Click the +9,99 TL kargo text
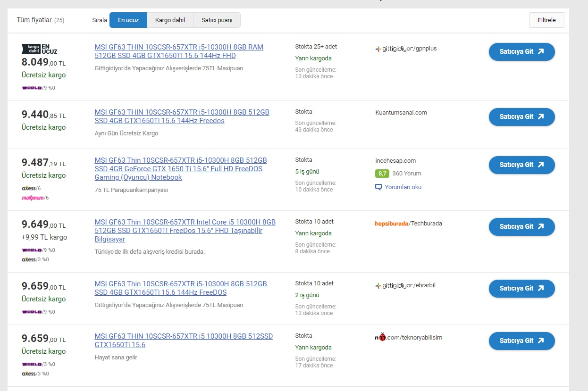 click(44, 237)
